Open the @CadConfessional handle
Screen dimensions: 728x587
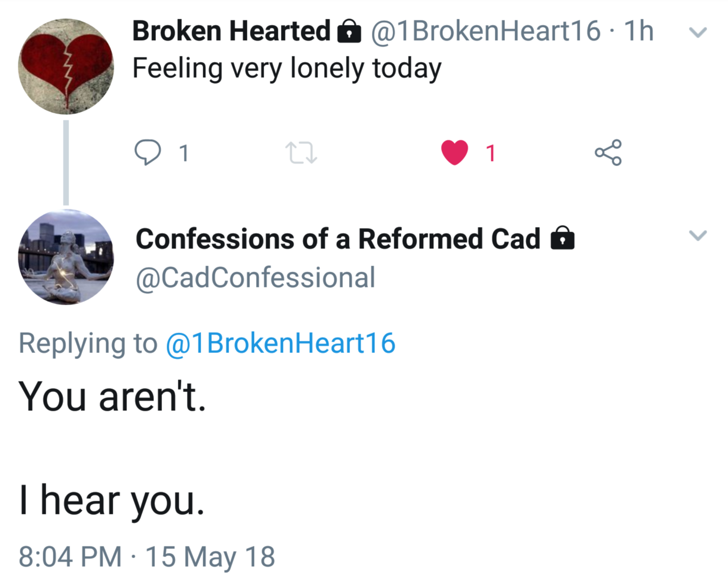point(255,278)
